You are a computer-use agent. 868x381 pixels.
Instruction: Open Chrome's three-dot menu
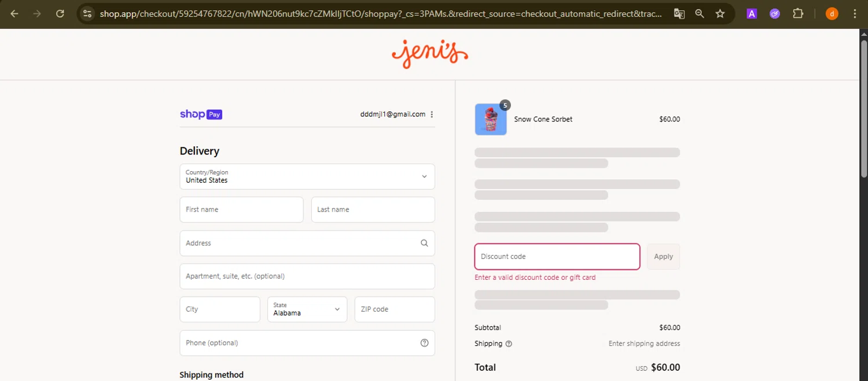coord(855,14)
